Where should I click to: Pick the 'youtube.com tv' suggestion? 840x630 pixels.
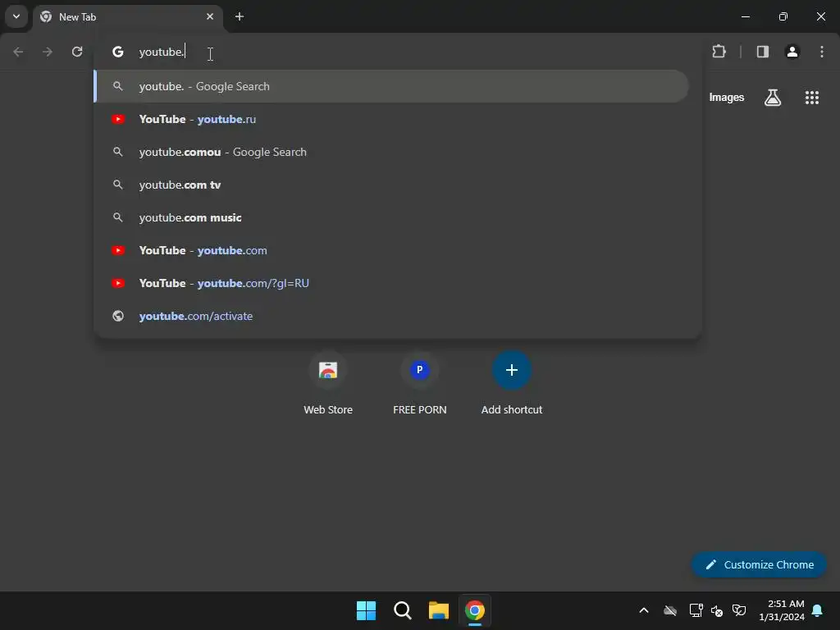pyautogui.click(x=391, y=185)
